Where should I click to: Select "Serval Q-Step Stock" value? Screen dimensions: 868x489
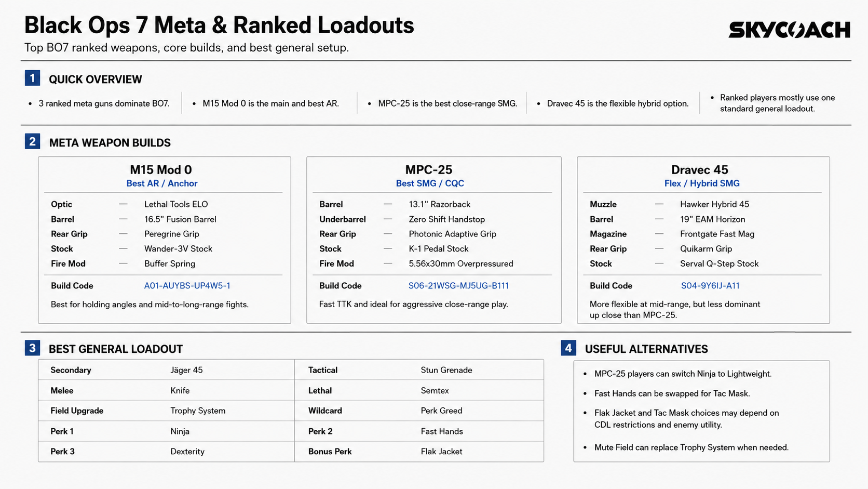720,263
